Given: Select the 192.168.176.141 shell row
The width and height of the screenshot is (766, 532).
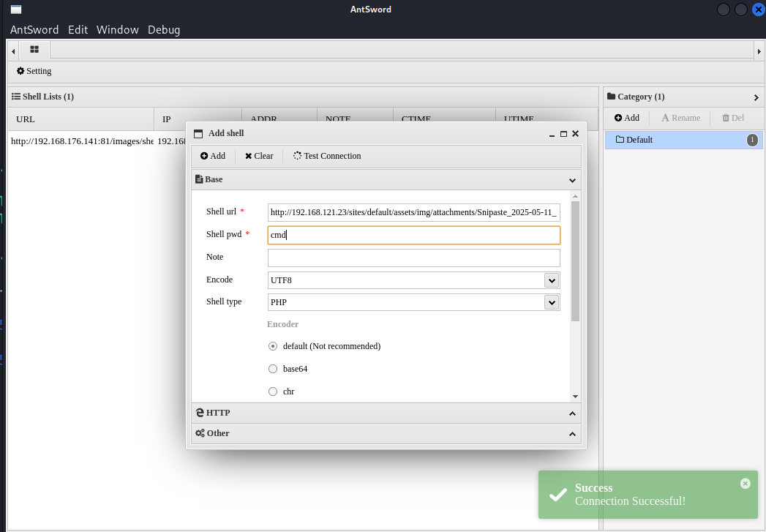Looking at the screenshot, I should pos(98,141).
